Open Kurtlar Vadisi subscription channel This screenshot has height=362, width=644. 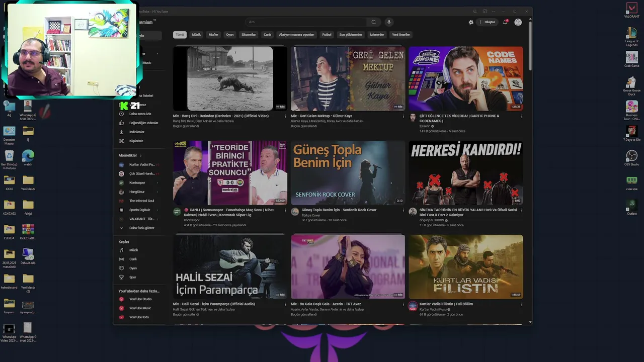(139, 164)
